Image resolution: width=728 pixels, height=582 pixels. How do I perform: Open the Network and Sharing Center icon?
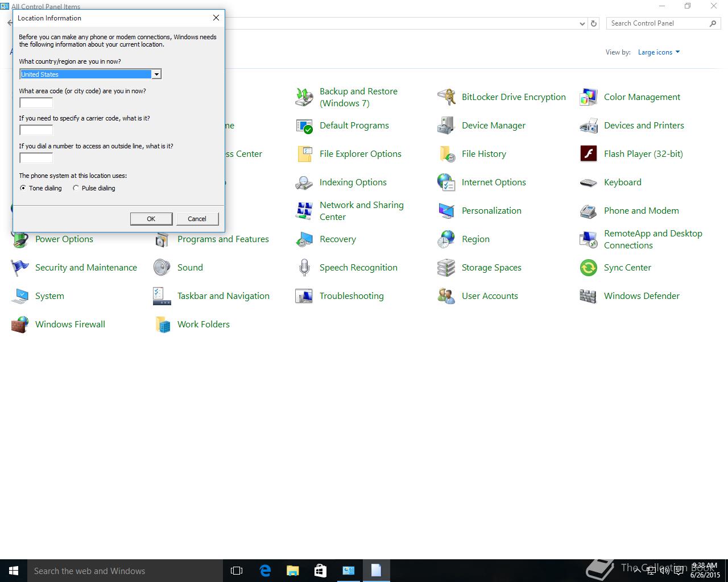pyautogui.click(x=304, y=211)
